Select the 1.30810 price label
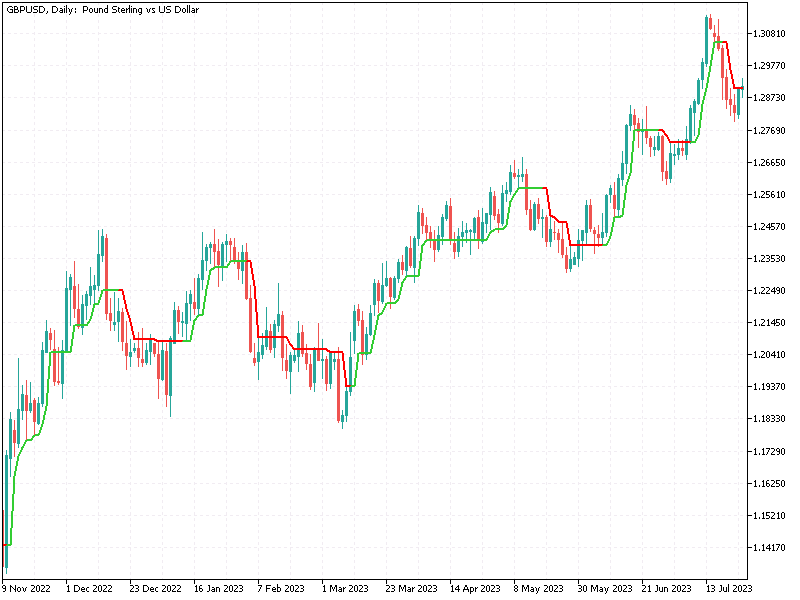Viewport: 800px width, 600px height. [x=769, y=34]
